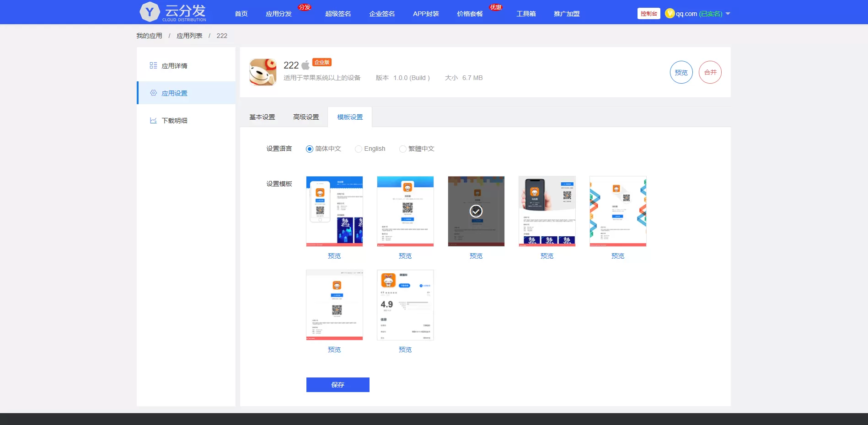Click the 222 app icon image
Image resolution: width=868 pixels, height=425 pixels.
click(x=263, y=72)
